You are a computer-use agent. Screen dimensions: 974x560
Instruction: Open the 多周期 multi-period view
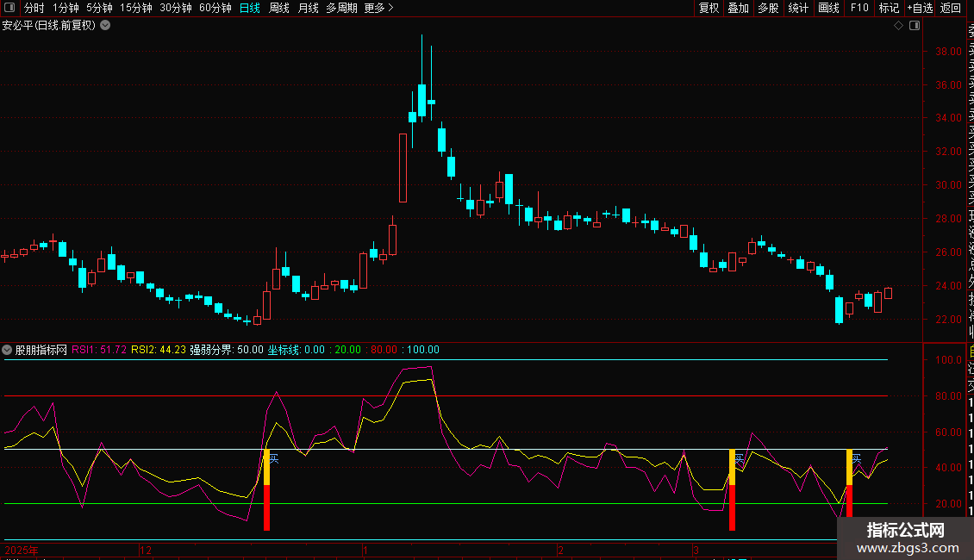(341, 8)
